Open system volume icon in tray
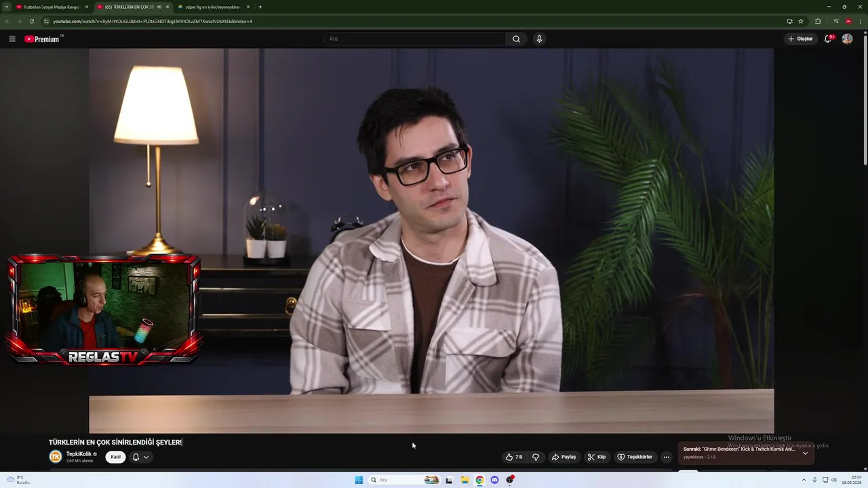Viewport: 868px width, 488px height. point(834,480)
